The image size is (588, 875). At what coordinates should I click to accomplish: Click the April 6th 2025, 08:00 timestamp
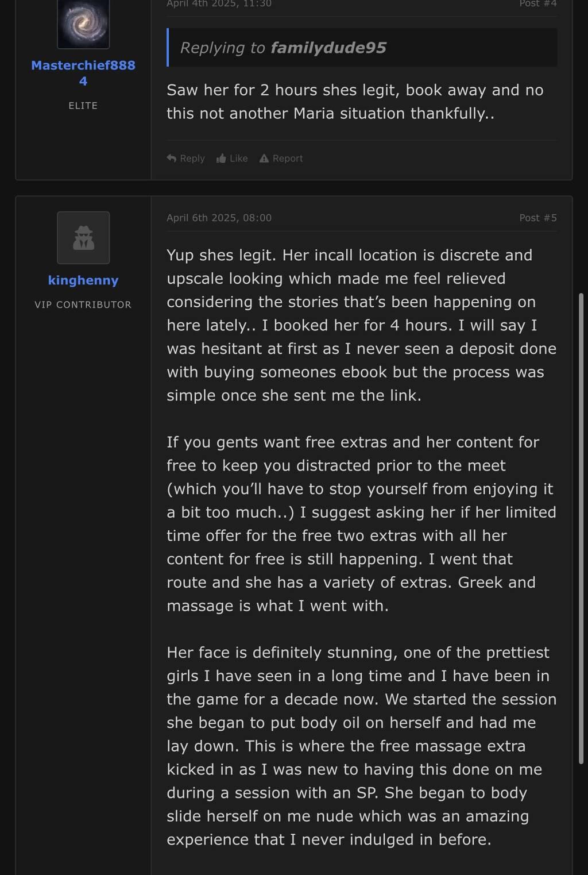(x=219, y=218)
